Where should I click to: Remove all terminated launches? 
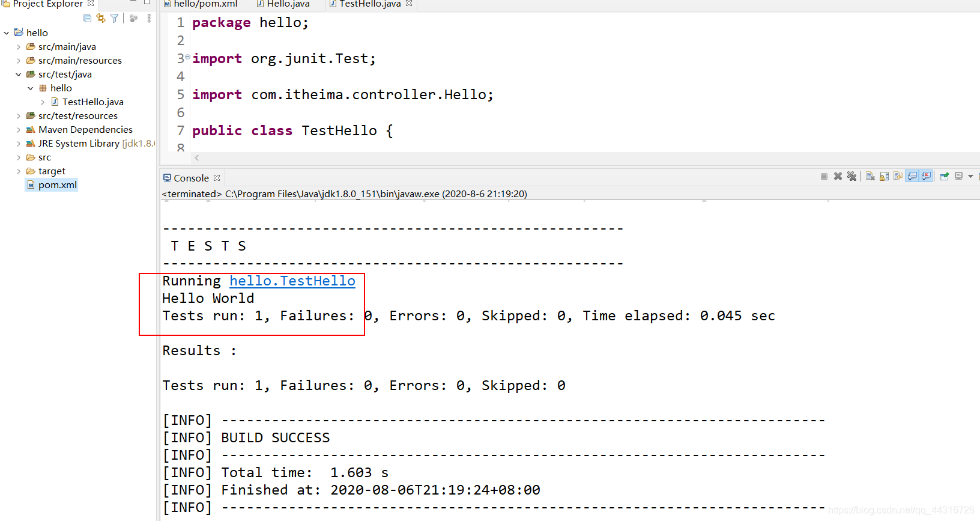[851, 176]
